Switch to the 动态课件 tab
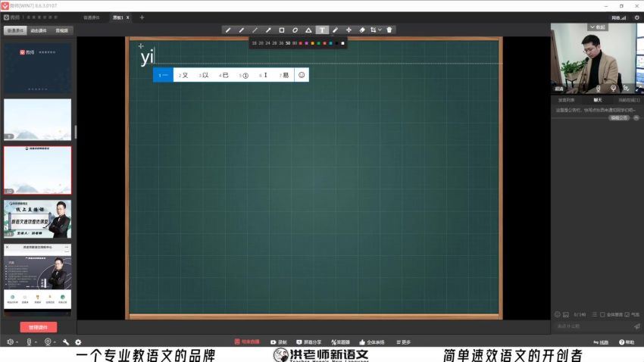 pos(38,31)
